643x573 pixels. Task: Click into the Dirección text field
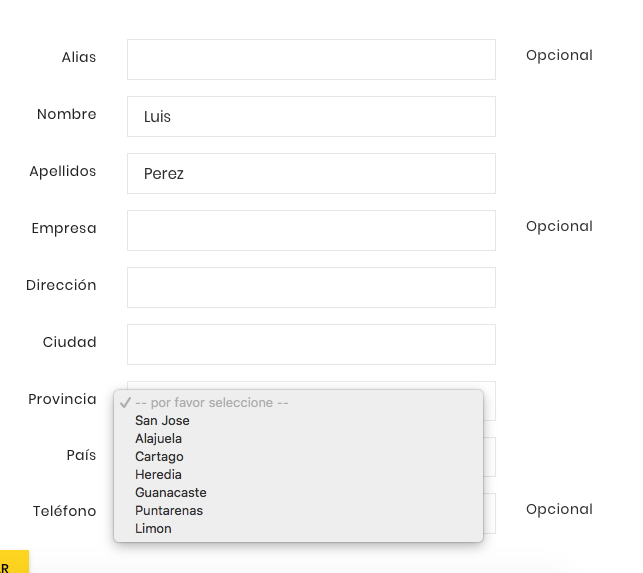pyautogui.click(x=311, y=287)
